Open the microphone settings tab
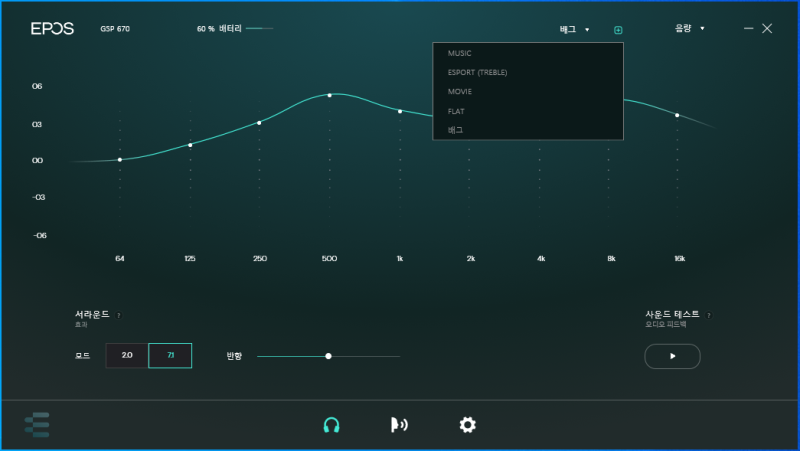The width and height of the screenshot is (800, 451). click(399, 424)
